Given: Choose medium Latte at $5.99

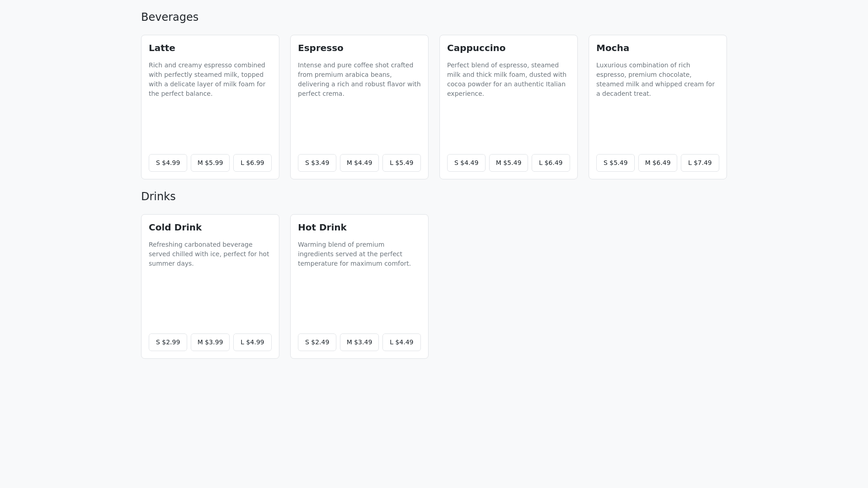Looking at the screenshot, I should click(x=210, y=163).
